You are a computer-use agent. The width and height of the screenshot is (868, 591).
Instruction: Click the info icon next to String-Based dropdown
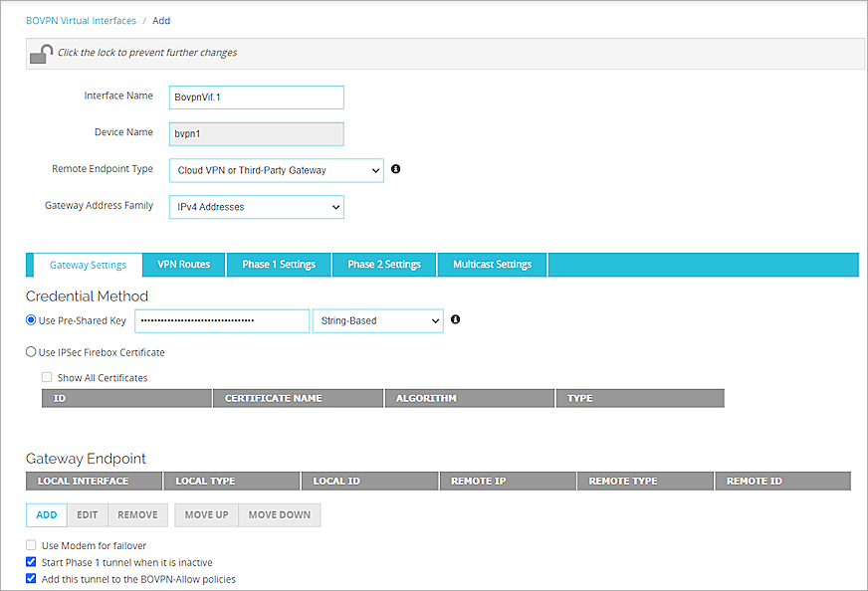point(456,320)
